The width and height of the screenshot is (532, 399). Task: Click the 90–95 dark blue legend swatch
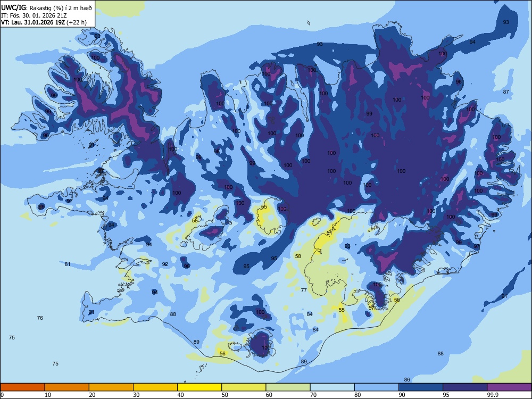pos(421,387)
